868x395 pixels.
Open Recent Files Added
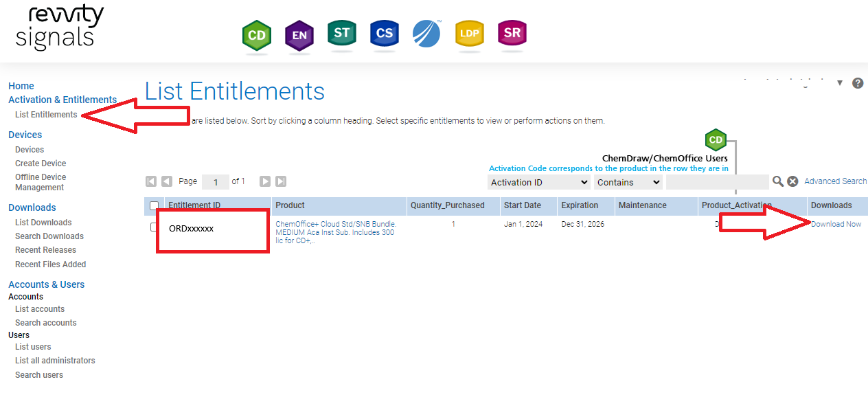pos(51,264)
